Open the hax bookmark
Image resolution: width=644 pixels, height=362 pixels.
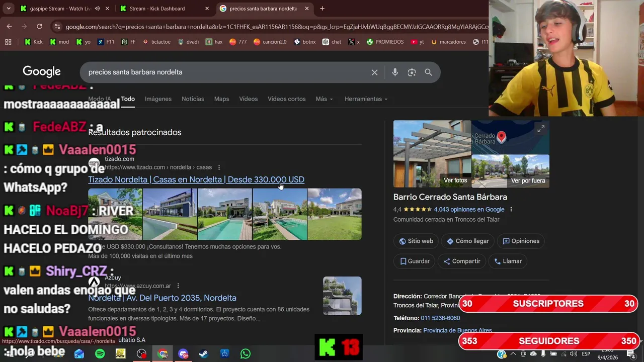coord(214,42)
